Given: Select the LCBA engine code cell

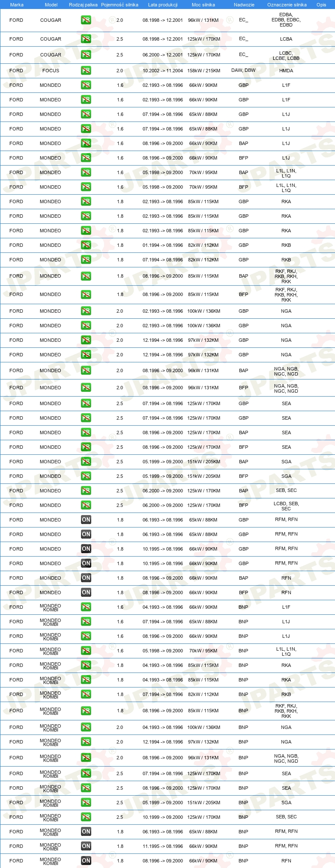Looking at the screenshot, I should [x=286, y=39].
